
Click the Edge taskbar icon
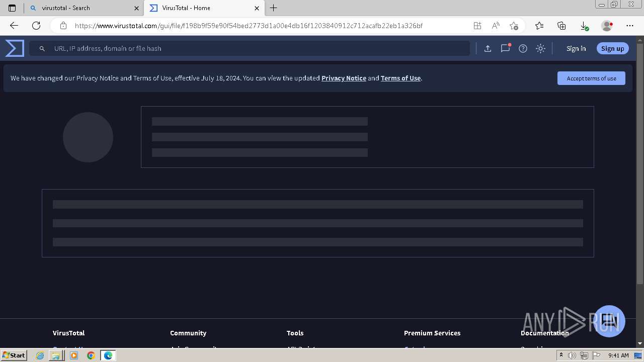click(x=108, y=355)
